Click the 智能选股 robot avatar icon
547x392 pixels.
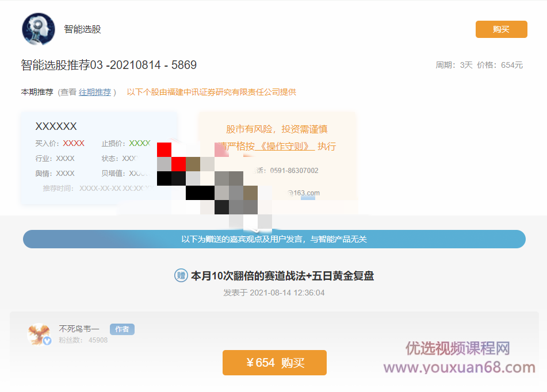(38, 28)
